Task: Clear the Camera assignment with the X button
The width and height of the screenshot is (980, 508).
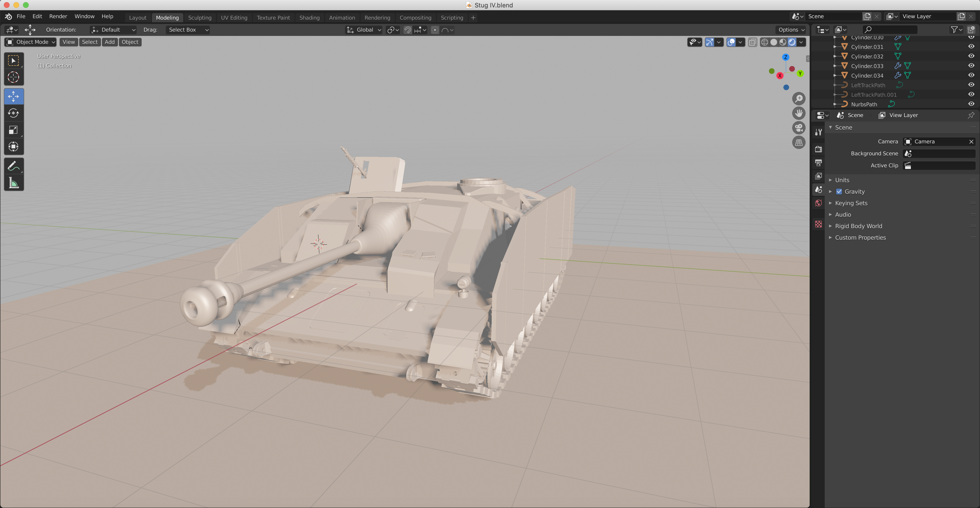Action: (971, 141)
